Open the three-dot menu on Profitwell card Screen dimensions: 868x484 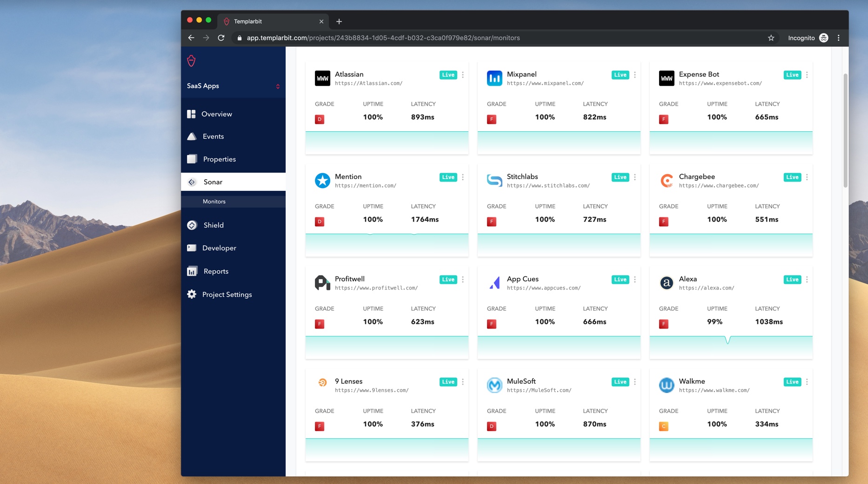click(462, 280)
